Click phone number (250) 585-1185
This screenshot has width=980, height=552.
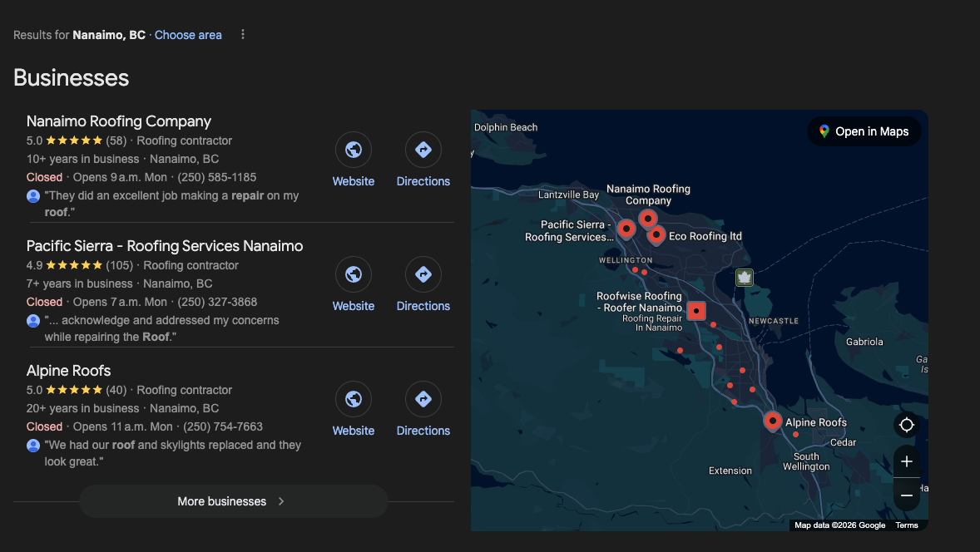[217, 177]
